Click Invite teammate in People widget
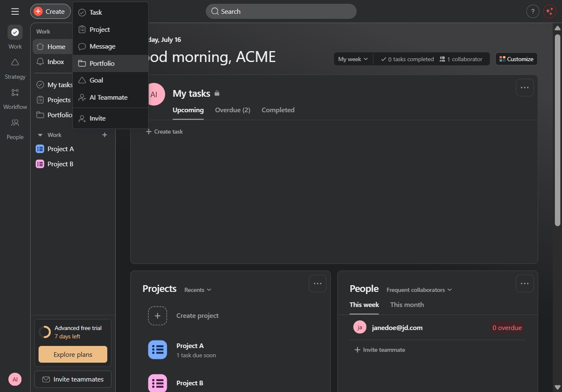This screenshot has height=392, width=562. coord(380,350)
